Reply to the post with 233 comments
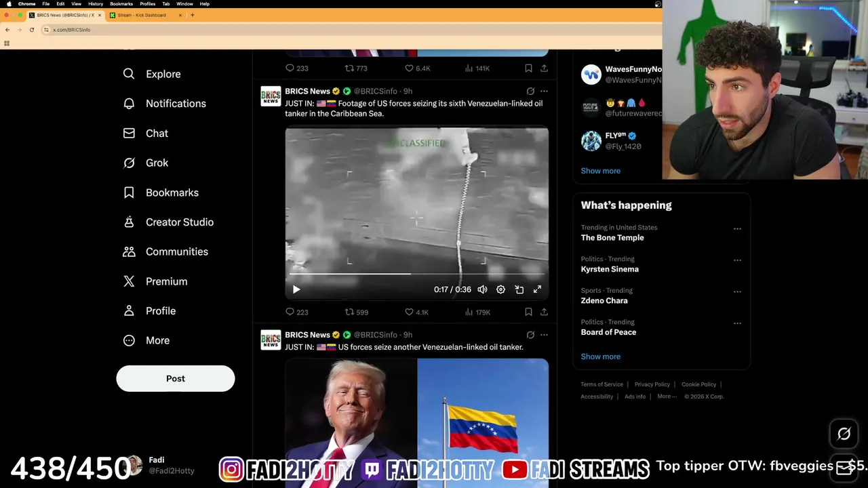Screen dimensions: 868x488 pyautogui.click(x=296, y=68)
